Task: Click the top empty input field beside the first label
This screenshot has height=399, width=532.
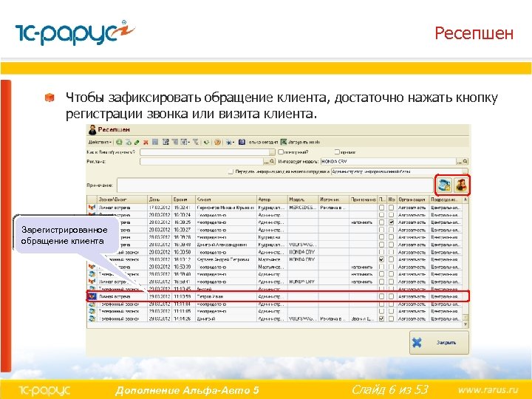Action: pyautogui.click(x=205, y=152)
